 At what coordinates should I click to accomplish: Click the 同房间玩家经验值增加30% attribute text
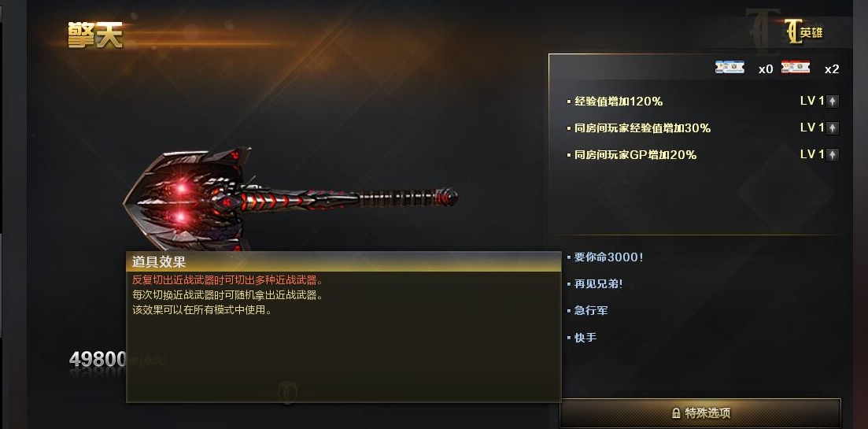coord(642,128)
